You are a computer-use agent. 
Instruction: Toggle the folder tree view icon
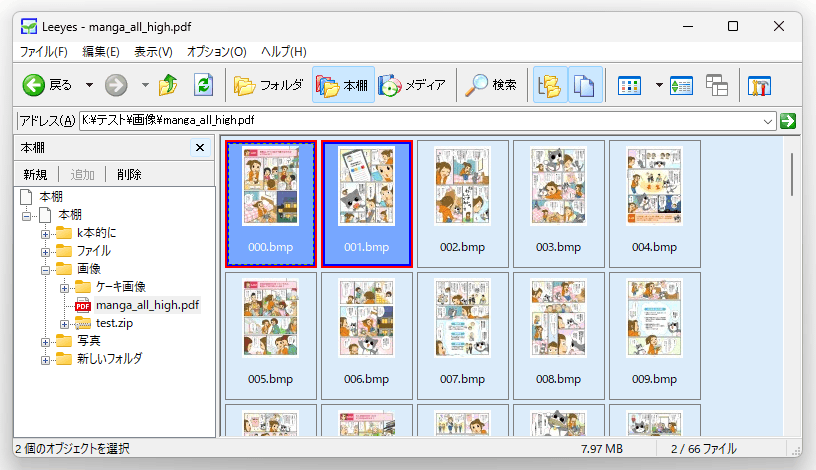(550, 85)
